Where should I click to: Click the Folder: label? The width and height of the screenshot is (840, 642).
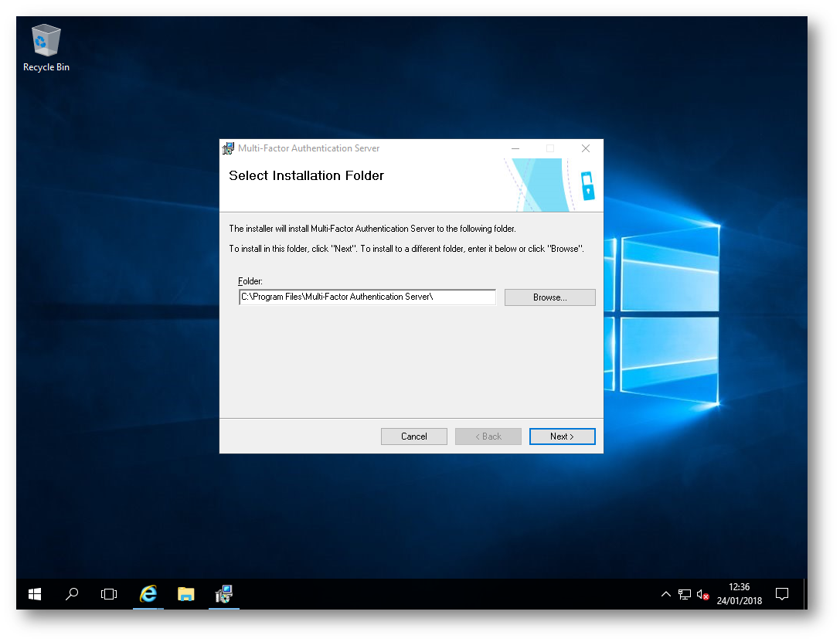click(250, 281)
